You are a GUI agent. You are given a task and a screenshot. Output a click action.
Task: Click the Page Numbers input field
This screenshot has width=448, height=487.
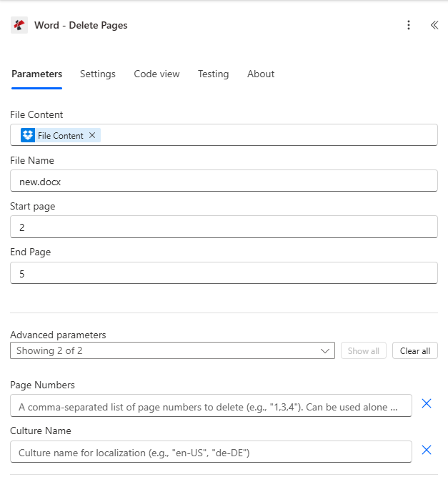click(x=211, y=406)
